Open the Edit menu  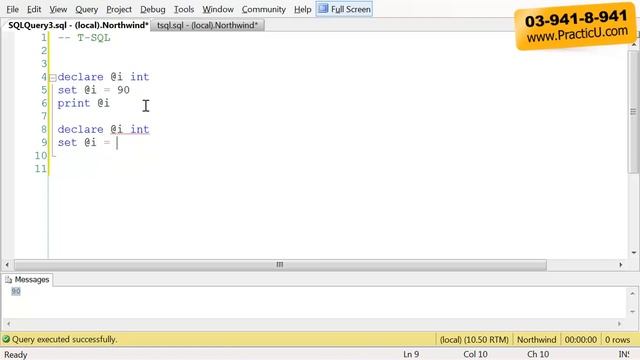34,9
